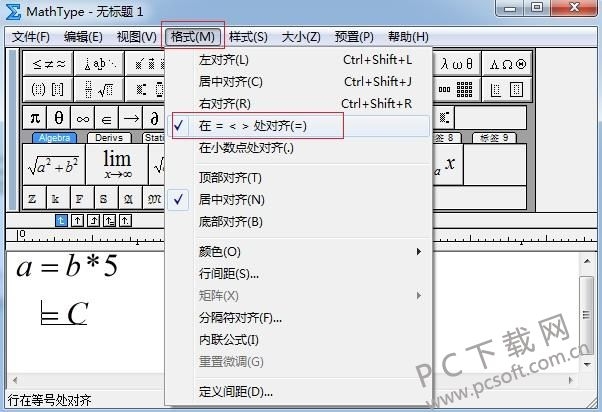The image size is (602, 412).
Task: Open the 大小(Z) menu
Action: point(301,37)
